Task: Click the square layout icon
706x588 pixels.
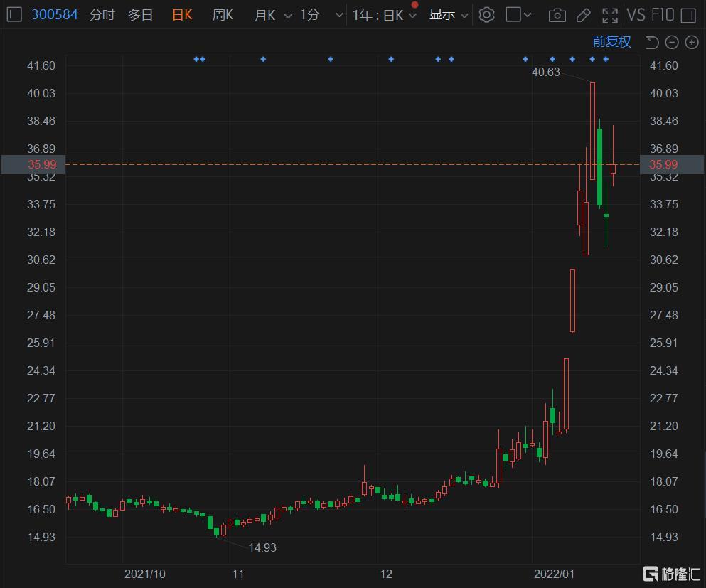Action: tap(513, 14)
